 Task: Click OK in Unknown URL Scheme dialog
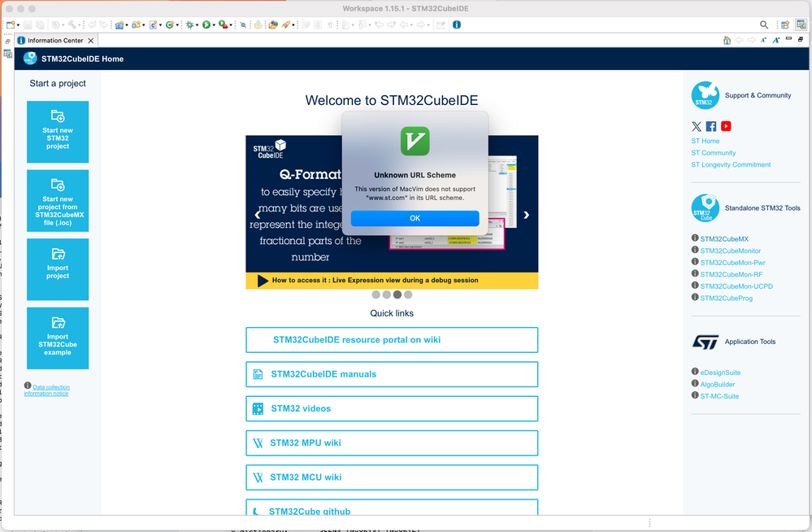coord(415,218)
